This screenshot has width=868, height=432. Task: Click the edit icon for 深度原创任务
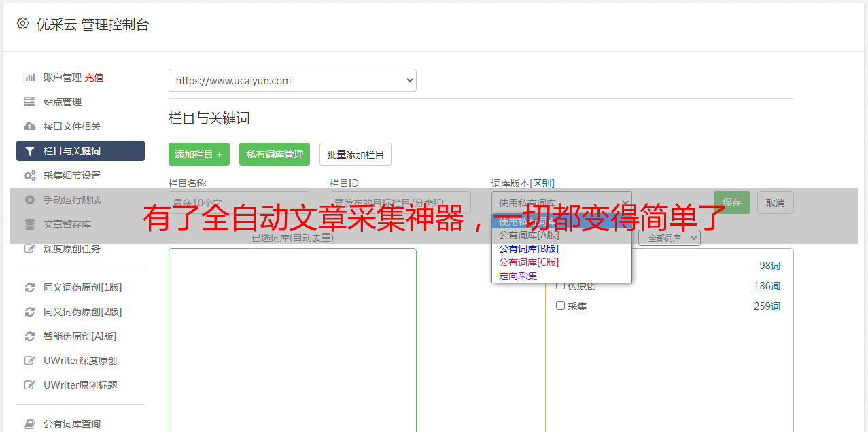29,249
